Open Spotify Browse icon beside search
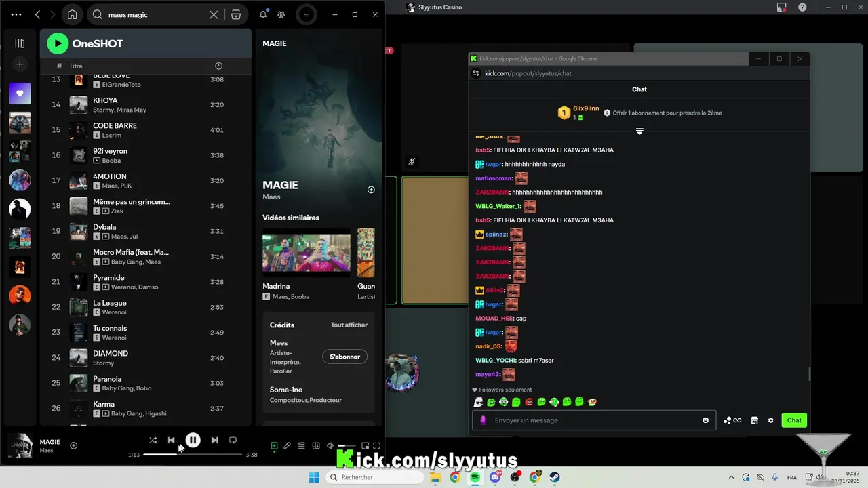Viewport: 868px width, 488px height. tap(236, 14)
